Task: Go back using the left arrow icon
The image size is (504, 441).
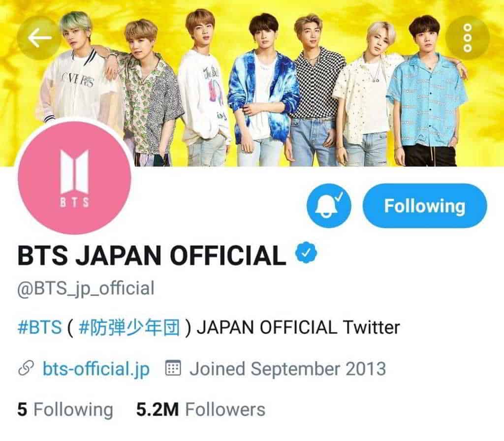Action: [39, 38]
